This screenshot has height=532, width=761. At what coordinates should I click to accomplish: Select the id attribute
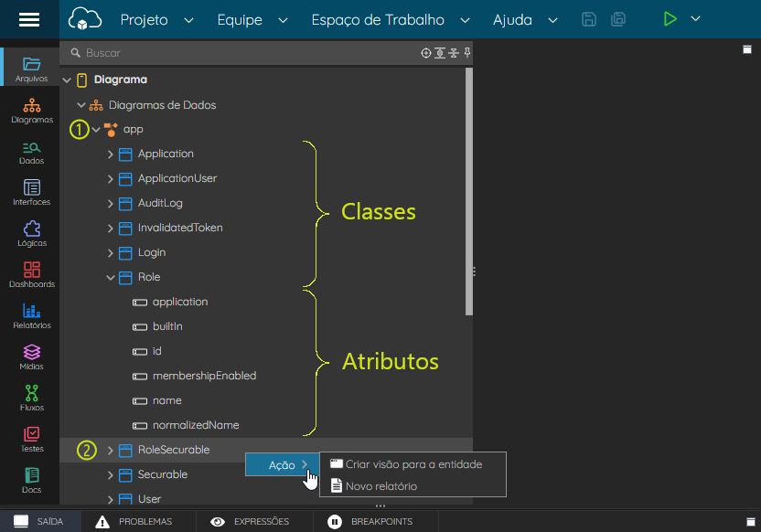[156, 351]
